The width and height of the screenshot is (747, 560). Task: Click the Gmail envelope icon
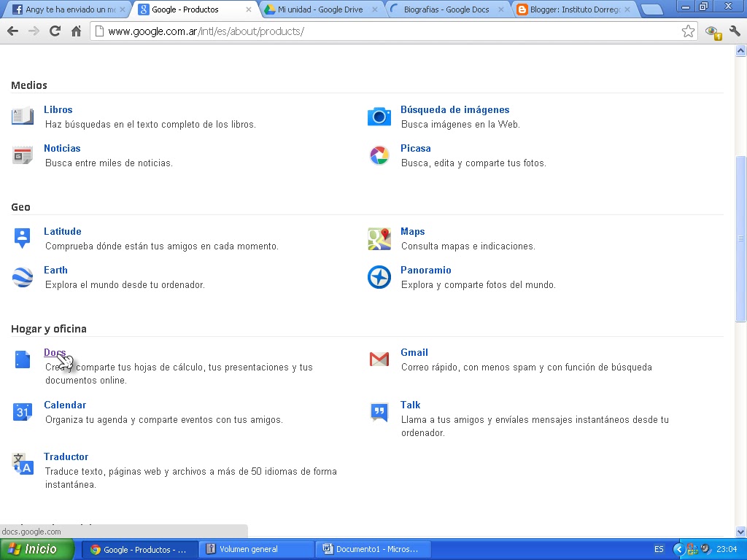379,359
